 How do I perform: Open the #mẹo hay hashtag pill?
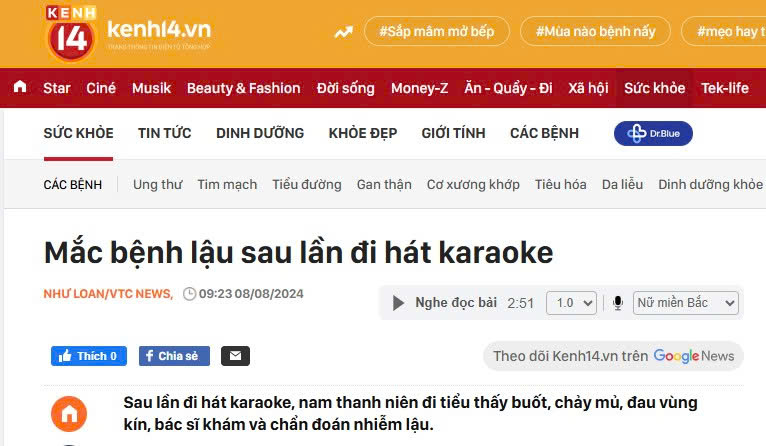coord(723,31)
